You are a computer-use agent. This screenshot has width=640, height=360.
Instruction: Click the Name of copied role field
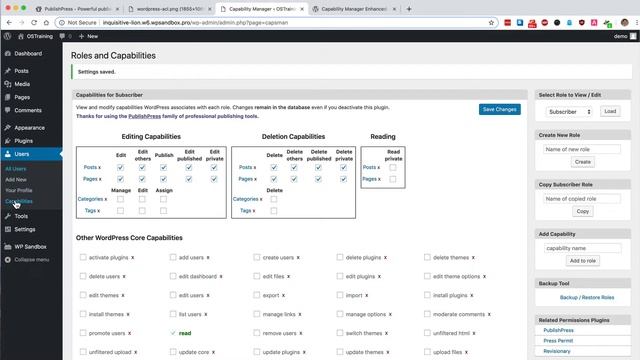pyautogui.click(x=582, y=199)
